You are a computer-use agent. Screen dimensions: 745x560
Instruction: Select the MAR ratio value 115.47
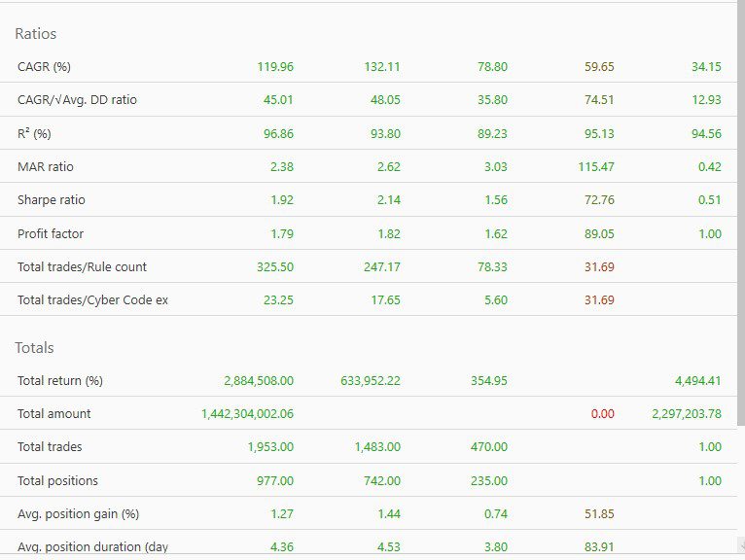click(x=596, y=166)
